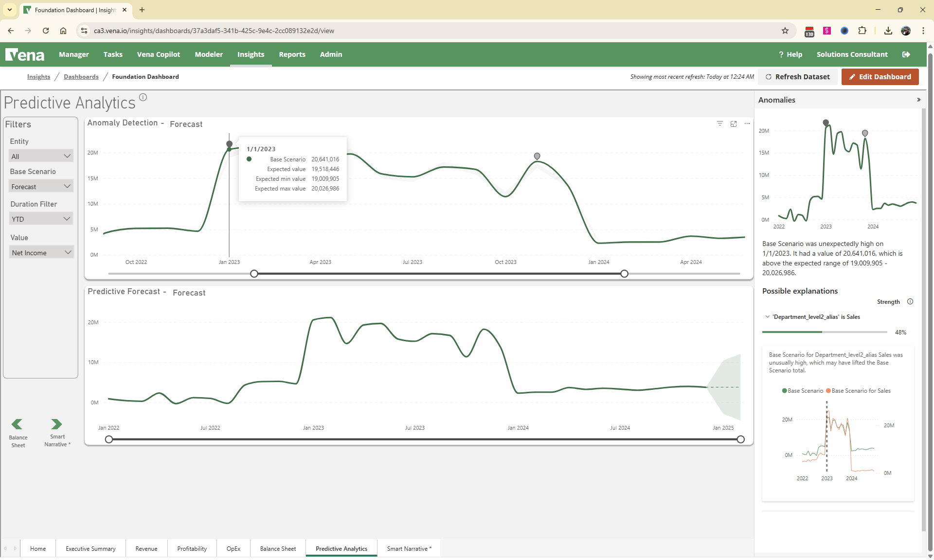This screenshot has height=560, width=934.
Task: Click focus mode icon on Anomaly chart
Action: (734, 124)
